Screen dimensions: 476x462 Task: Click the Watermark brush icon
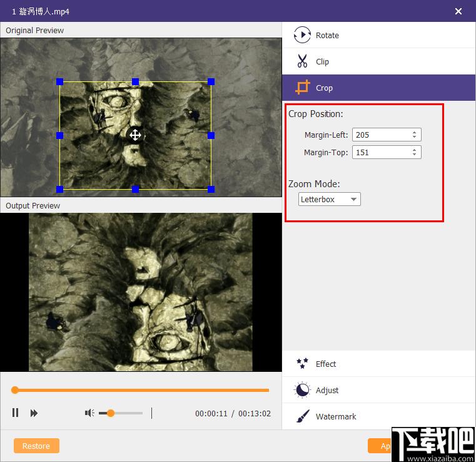coord(303,416)
